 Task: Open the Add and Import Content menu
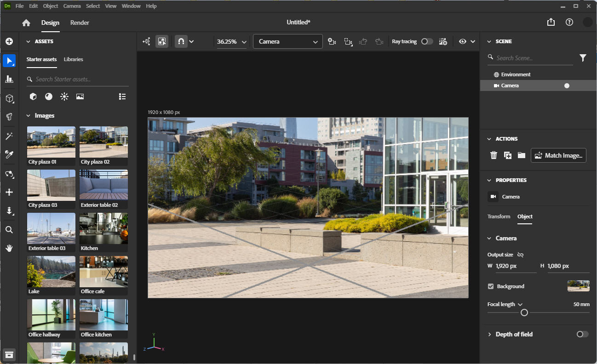[x=9, y=41]
